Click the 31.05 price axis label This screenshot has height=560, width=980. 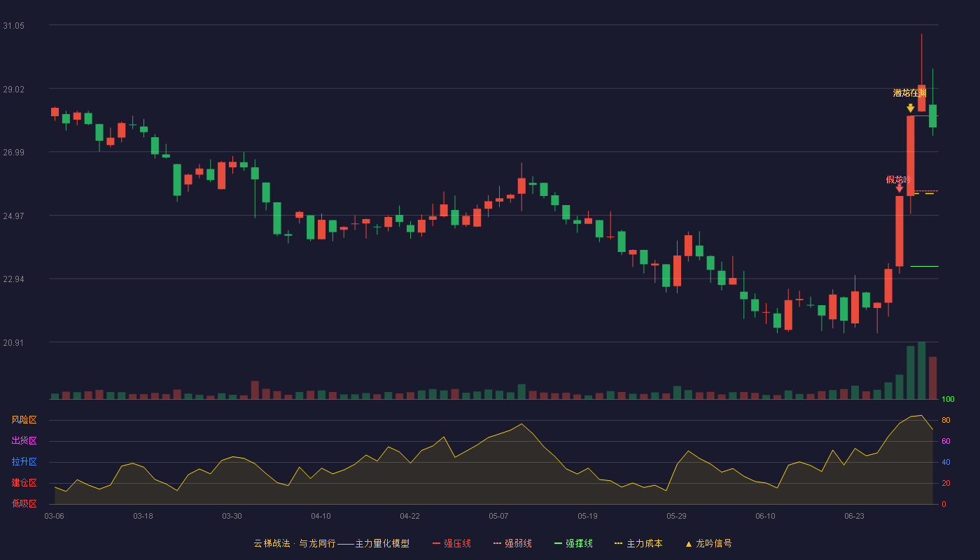coord(13,25)
